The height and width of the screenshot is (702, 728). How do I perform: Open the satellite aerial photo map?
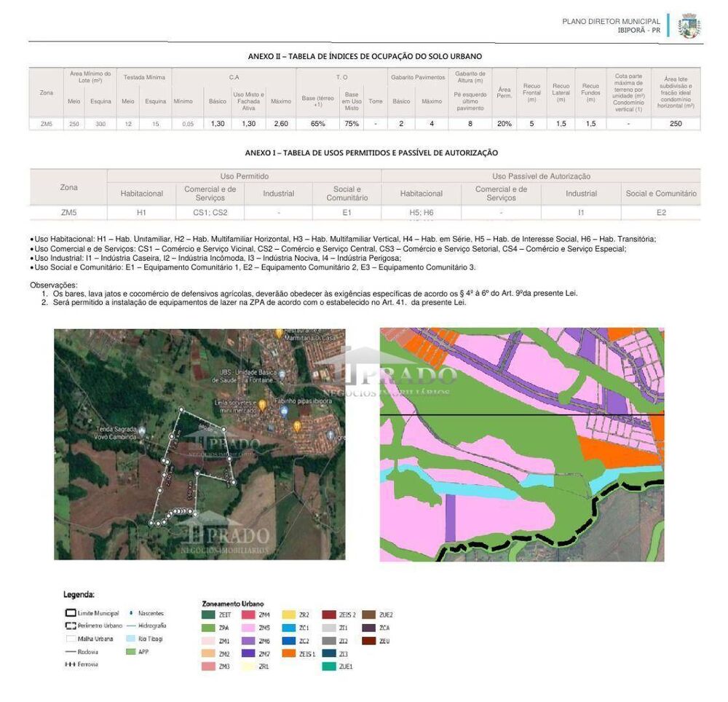coord(199,444)
